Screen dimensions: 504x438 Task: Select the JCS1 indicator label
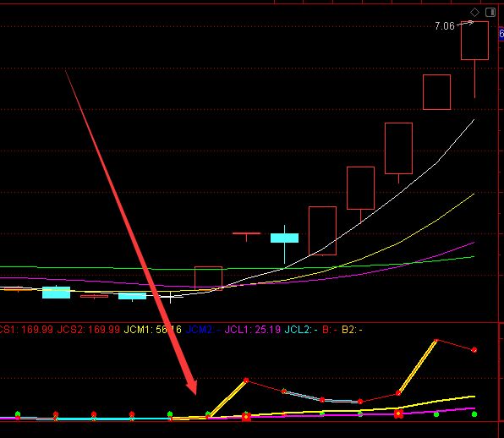click(x=26, y=330)
